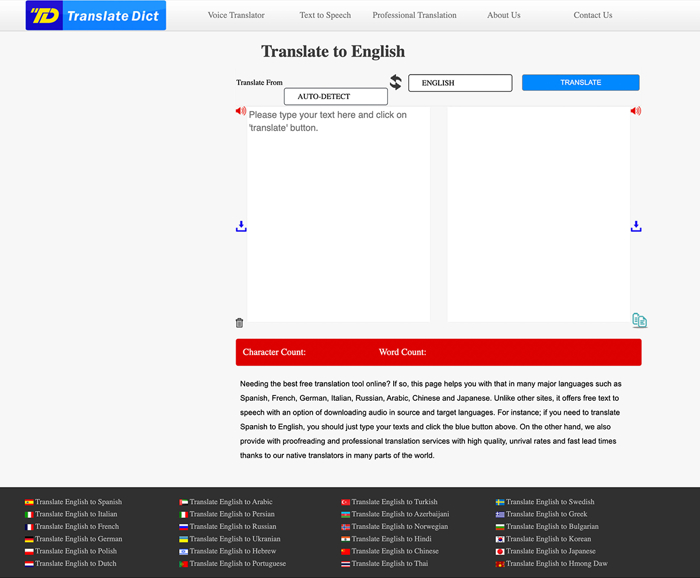
Task: Download translated audio using right download icon
Action: point(635,227)
